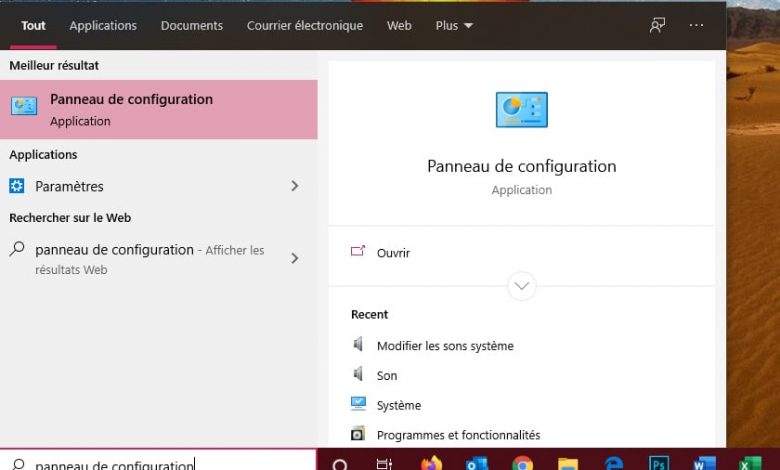
Task: Open the three-dots options menu
Action: pyautogui.click(x=696, y=25)
